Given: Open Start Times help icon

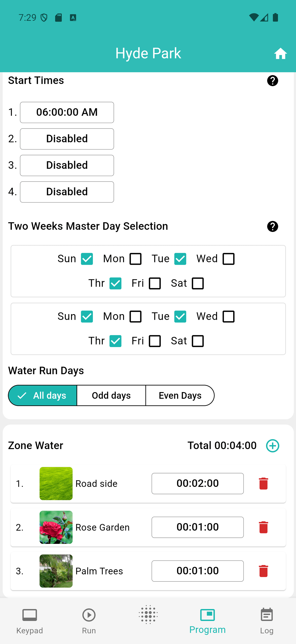Looking at the screenshot, I should pyautogui.click(x=272, y=81).
